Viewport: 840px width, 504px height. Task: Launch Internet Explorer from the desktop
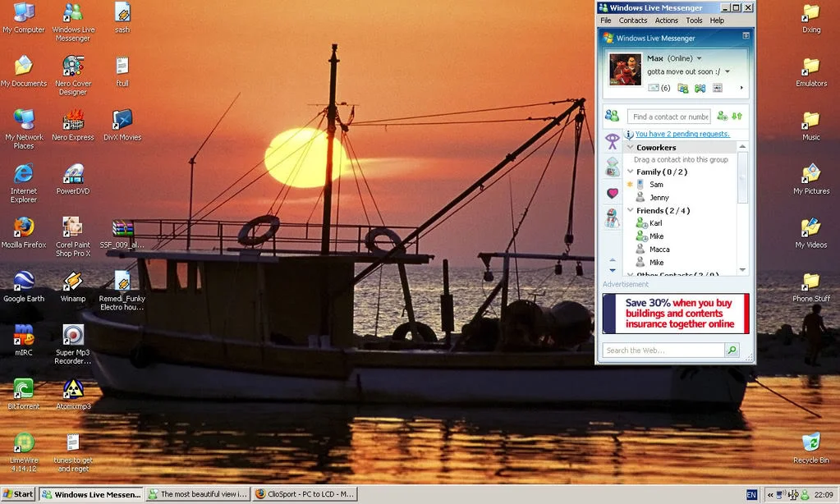pyautogui.click(x=24, y=183)
